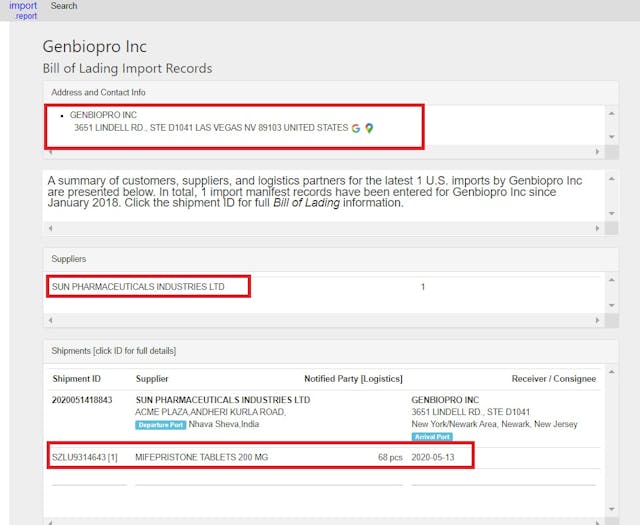Open the Search menu item
Image resolution: width=640 pixels, height=525 pixels.
64,6
